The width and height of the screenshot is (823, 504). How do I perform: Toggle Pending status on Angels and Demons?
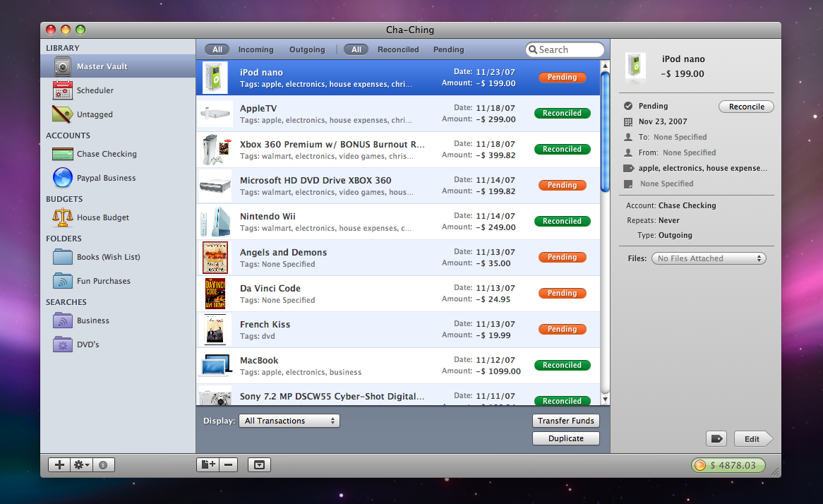pos(562,257)
